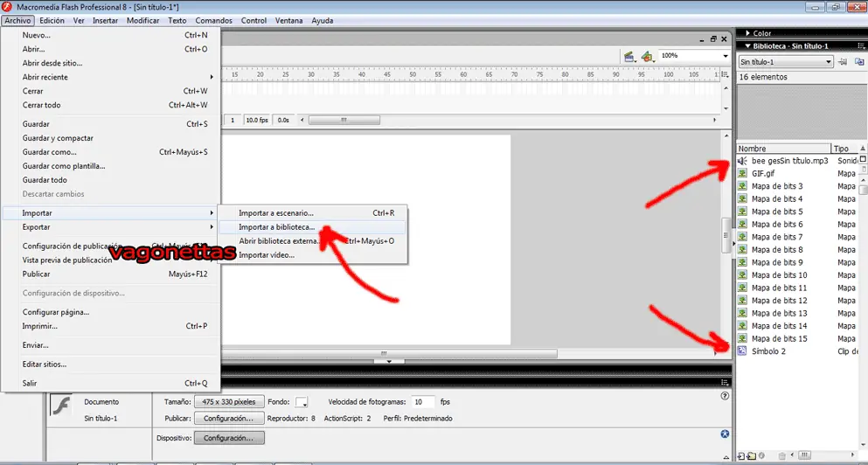Viewport: 868px width, 465px height.
Task: Select Salir from Archivo menu
Action: [111, 383]
